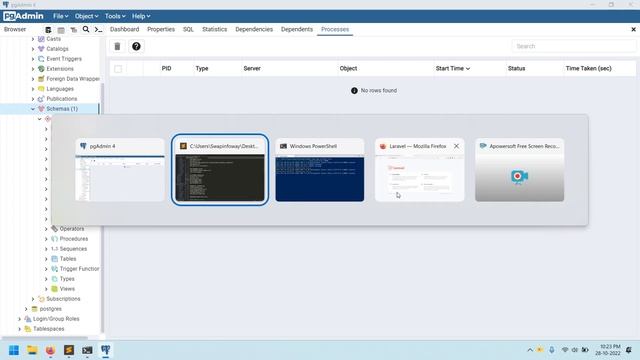Open the File menu
Screen dimensions: 640x360
pyautogui.click(x=60, y=16)
